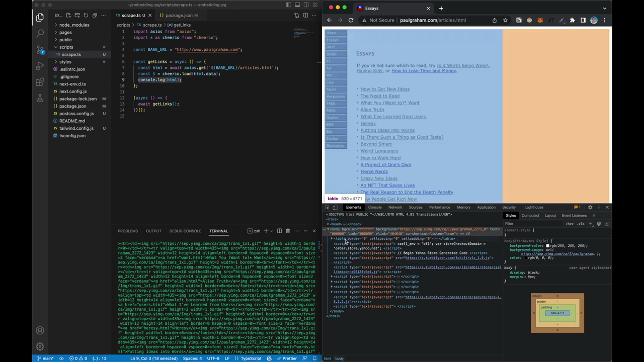The height and width of the screenshot is (362, 644).
Task: Switch to the PROBLEMS panel tab
Action: click(128, 231)
